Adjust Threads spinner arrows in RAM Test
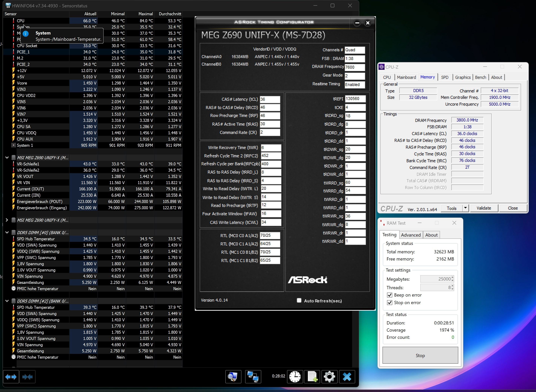This screenshot has height=392, width=536. [x=452, y=287]
